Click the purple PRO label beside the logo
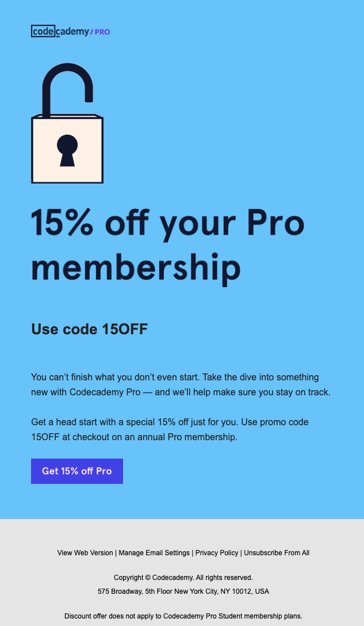Viewport: 364px width, 626px height. (x=102, y=32)
